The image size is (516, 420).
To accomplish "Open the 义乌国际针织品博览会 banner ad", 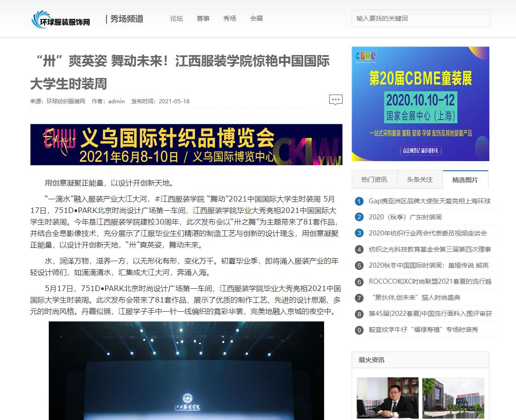I will 186,145.
